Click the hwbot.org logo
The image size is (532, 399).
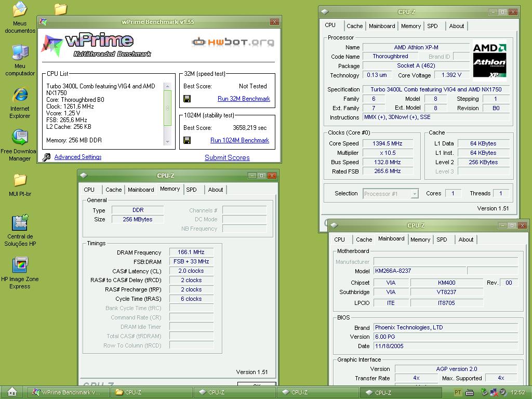[233, 42]
